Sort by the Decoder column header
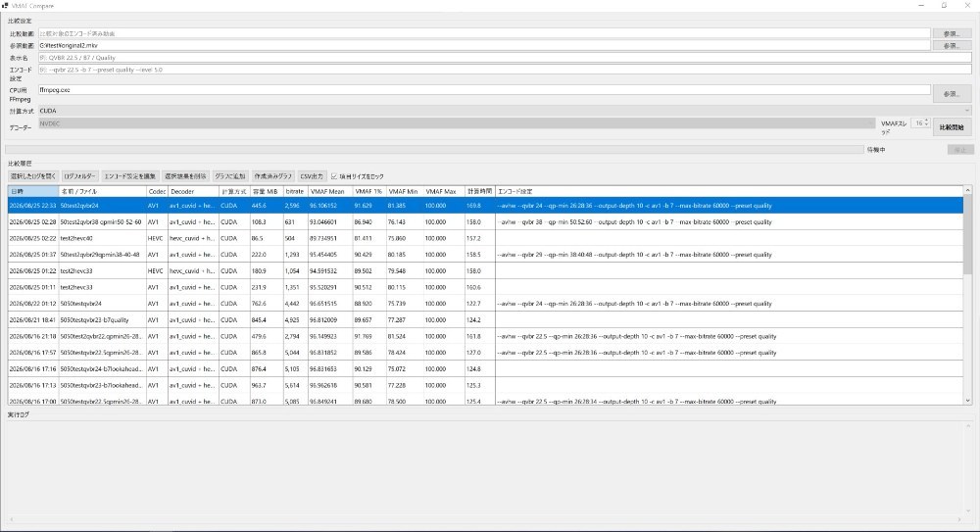The image size is (980, 532). (193, 191)
